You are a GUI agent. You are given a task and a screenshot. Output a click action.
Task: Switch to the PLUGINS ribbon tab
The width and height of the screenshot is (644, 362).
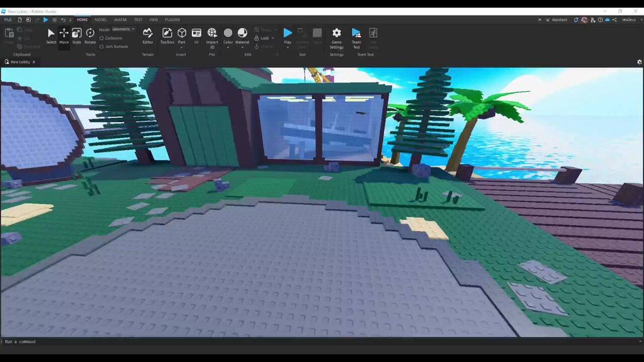[x=172, y=20]
